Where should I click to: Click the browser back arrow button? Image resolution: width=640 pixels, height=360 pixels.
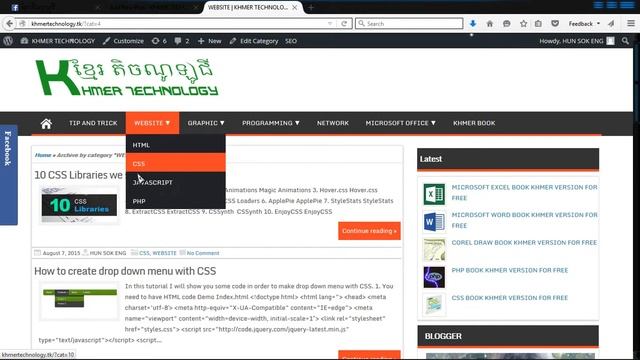[9, 24]
